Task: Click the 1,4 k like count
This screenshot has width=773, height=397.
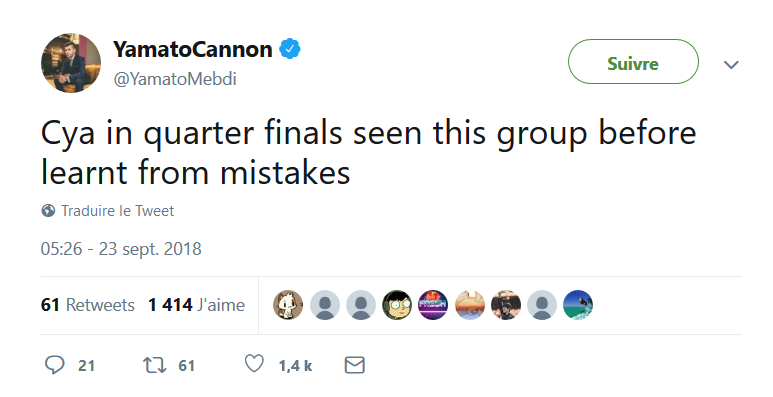Action: [x=295, y=365]
